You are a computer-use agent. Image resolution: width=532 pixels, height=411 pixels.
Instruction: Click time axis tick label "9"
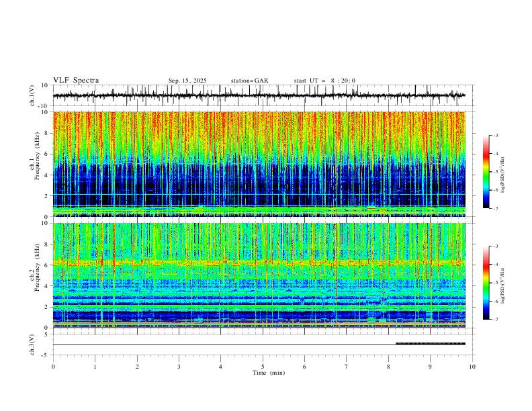pos(430,367)
